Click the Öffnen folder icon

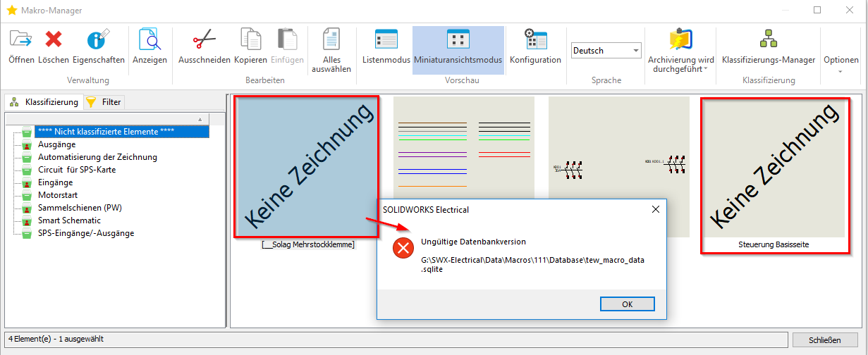[x=21, y=40]
